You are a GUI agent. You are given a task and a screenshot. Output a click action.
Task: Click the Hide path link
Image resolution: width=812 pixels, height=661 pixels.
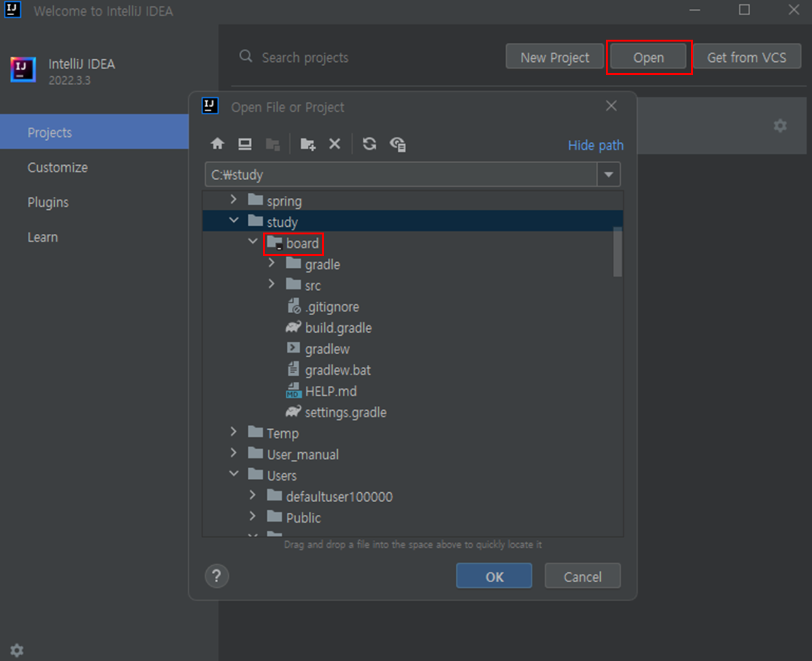coord(596,146)
